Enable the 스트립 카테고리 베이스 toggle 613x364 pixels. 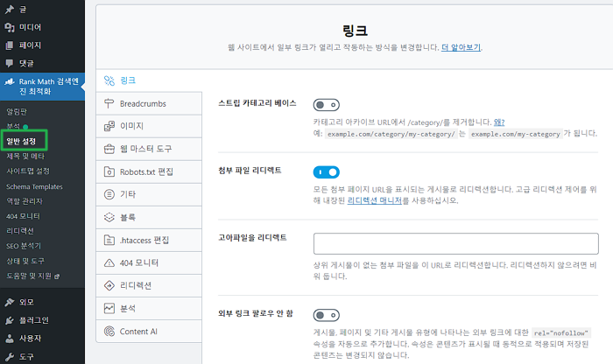[x=327, y=105]
